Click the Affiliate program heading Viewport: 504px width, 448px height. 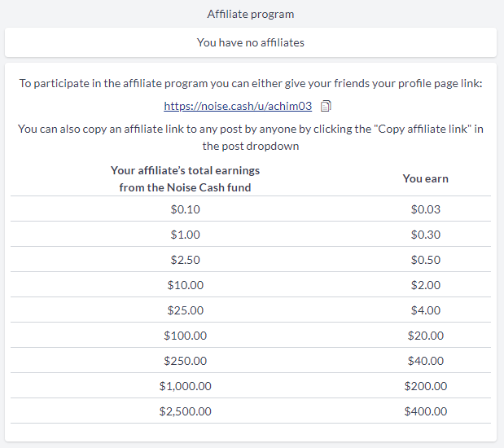coord(251,14)
